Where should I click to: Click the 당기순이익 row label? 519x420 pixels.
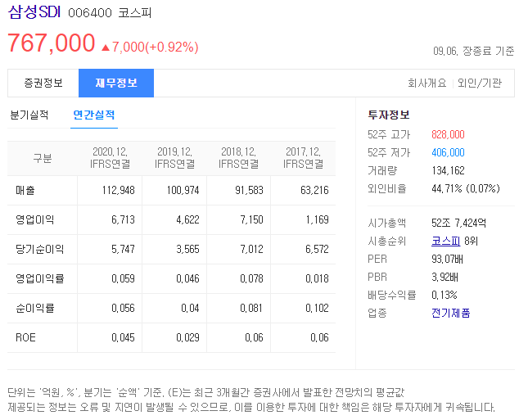pos(40,249)
